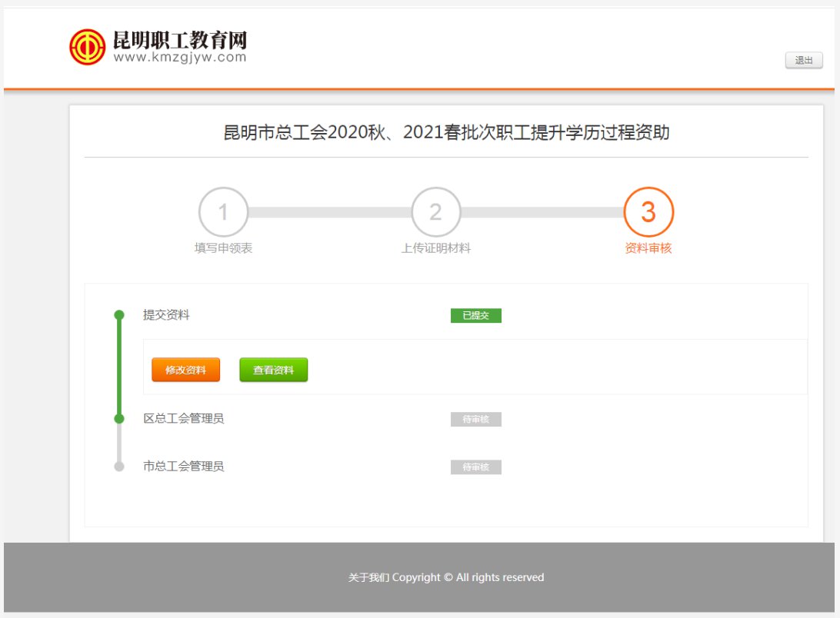Screen dimensions: 840x618
Task: Open the 关于我们 footer link
Action: pyautogui.click(x=368, y=577)
